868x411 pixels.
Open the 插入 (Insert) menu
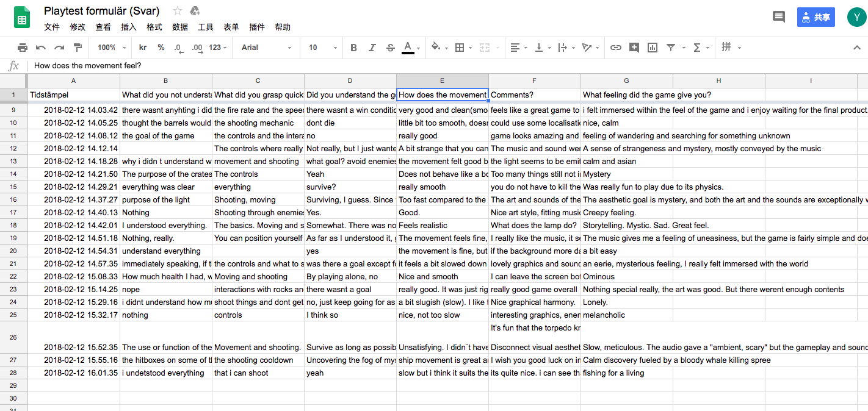pyautogui.click(x=129, y=27)
